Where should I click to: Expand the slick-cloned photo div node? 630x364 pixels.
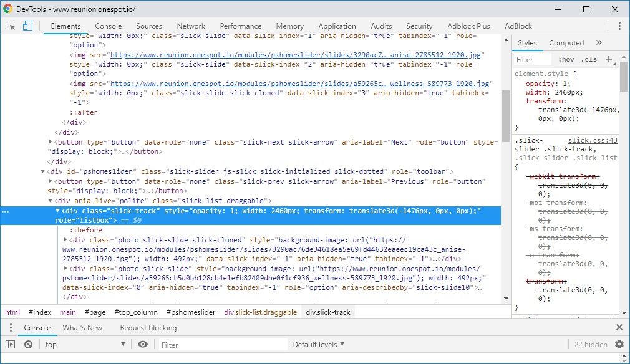pyautogui.click(x=65, y=239)
